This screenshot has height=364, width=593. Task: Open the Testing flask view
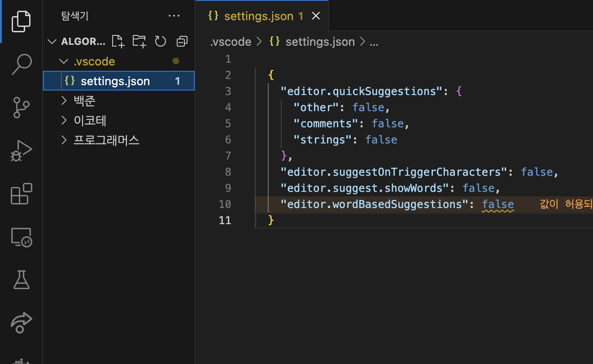21,280
